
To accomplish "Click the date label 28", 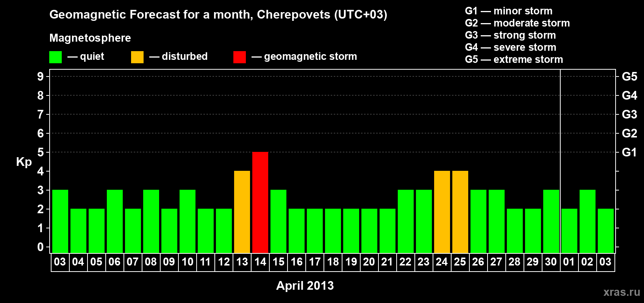I will [514, 262].
